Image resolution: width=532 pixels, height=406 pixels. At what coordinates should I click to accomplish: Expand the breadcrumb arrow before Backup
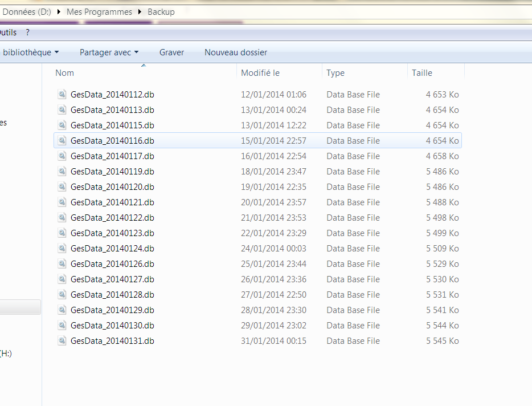point(140,12)
